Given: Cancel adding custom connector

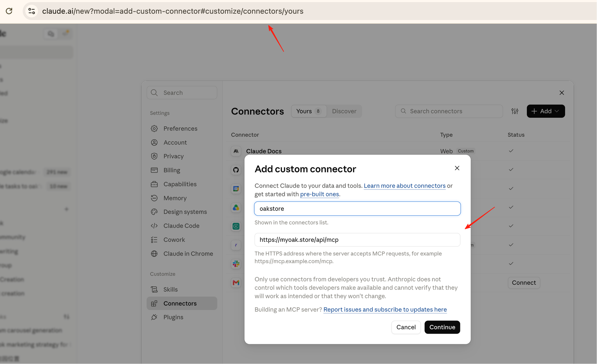Looking at the screenshot, I should click(406, 327).
